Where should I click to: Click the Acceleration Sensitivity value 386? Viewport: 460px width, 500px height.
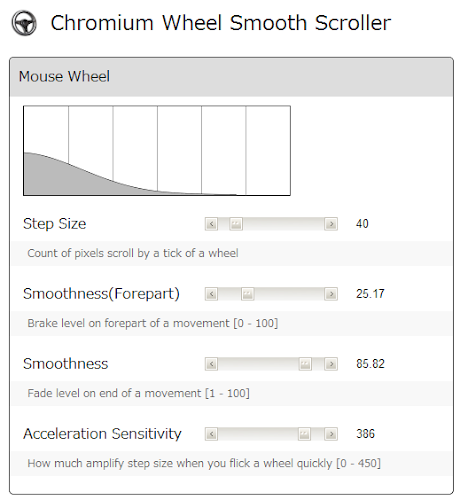(365, 434)
